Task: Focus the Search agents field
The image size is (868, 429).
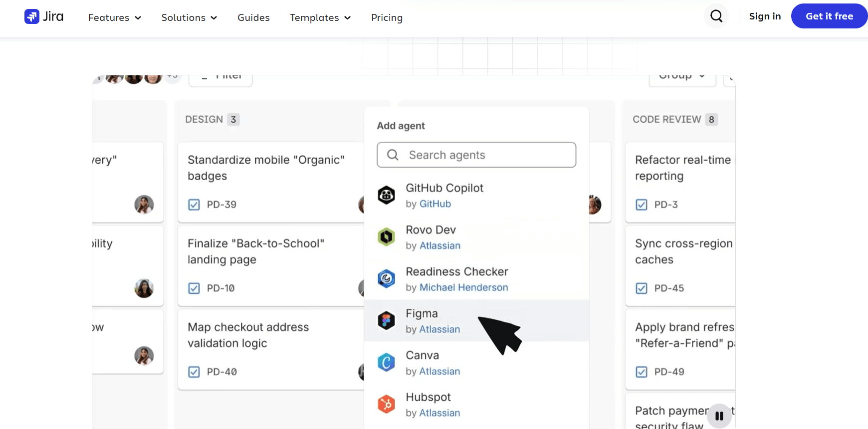Action: pyautogui.click(x=476, y=155)
